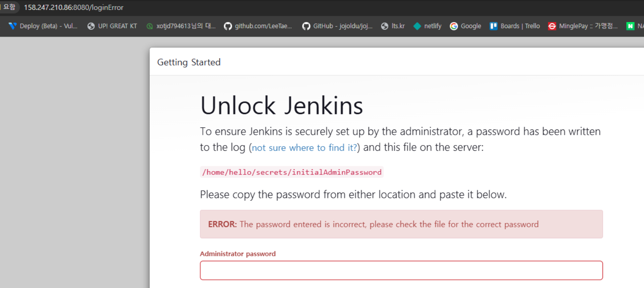The height and width of the screenshot is (288, 644).
Task: Click GitHub icon beside github.com/LeeTae...
Action: pyautogui.click(x=228, y=26)
